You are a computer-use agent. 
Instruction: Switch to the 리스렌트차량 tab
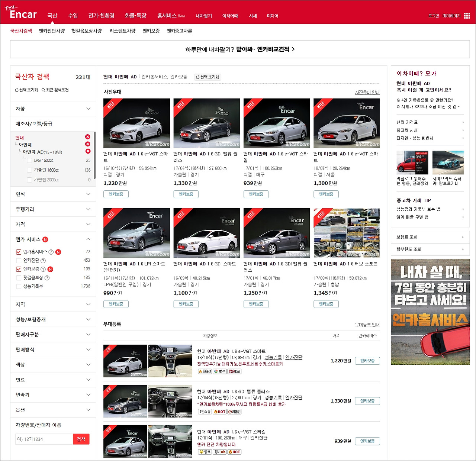[122, 31]
